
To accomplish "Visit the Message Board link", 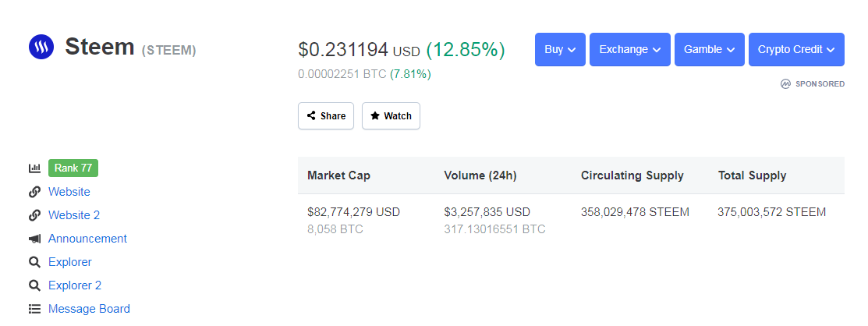I will 89,309.
